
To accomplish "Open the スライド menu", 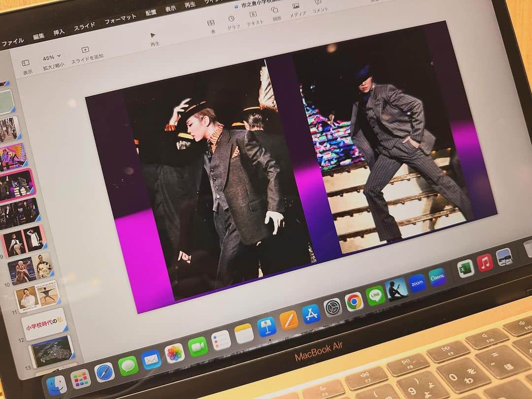I will (85, 27).
